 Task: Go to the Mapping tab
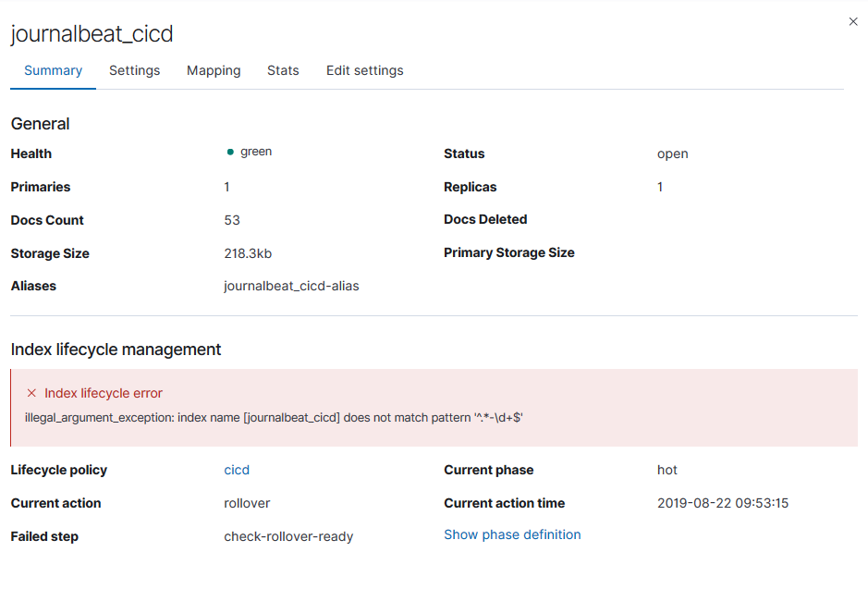tap(214, 70)
